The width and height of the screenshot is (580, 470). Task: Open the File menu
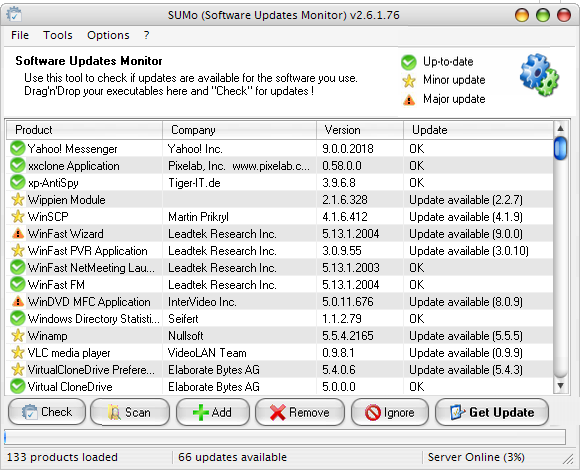coord(20,35)
